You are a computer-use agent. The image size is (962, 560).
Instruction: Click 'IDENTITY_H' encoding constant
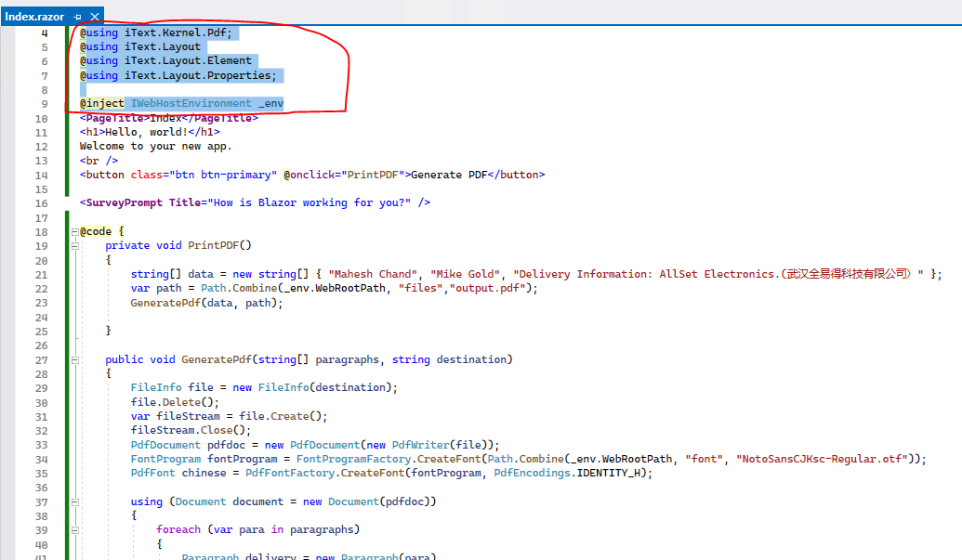pyautogui.click(x=609, y=474)
